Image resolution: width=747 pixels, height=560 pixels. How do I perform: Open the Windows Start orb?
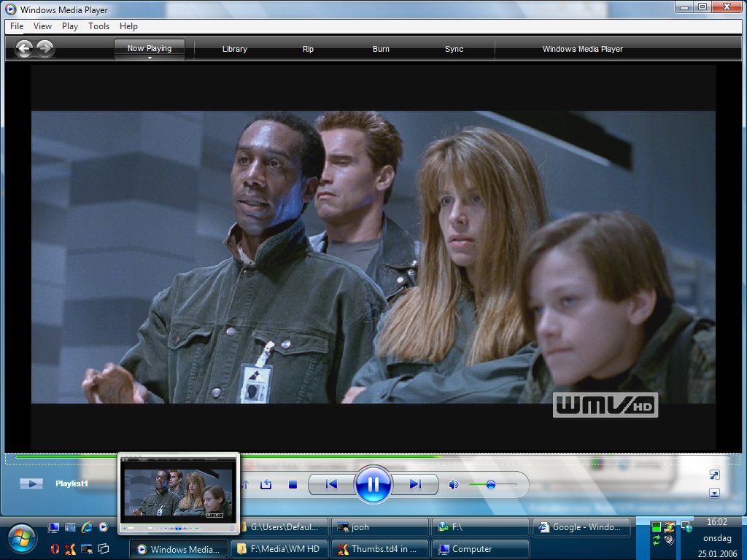(20, 539)
